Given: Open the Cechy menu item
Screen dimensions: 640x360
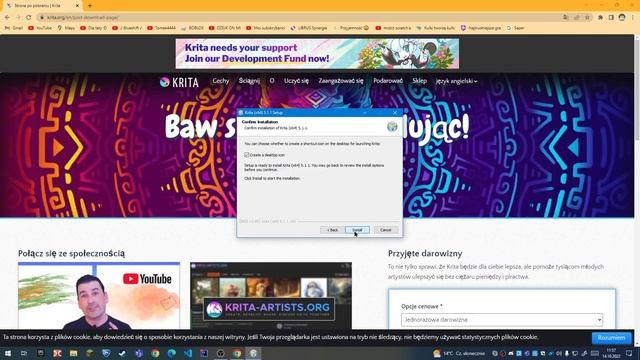Looking at the screenshot, I should coord(220,81).
